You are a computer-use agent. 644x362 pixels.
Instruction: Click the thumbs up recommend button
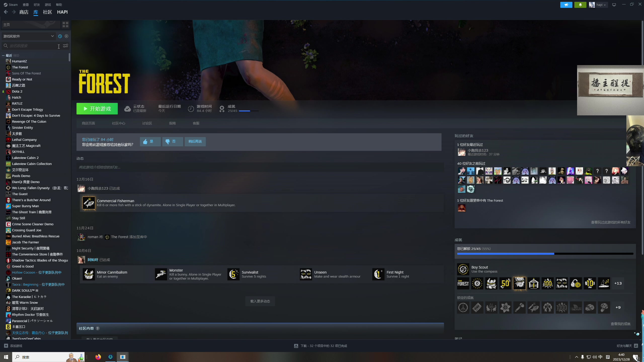(x=150, y=142)
